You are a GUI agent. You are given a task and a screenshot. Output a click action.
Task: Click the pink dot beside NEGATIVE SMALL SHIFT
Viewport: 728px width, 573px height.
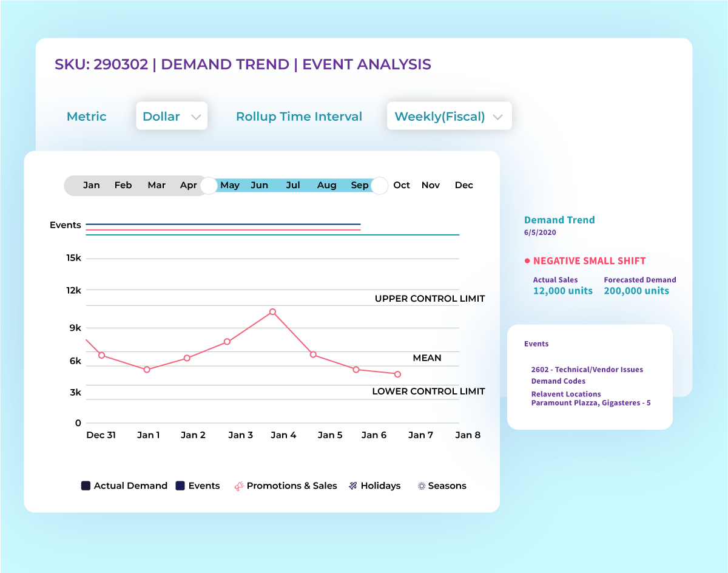(527, 260)
